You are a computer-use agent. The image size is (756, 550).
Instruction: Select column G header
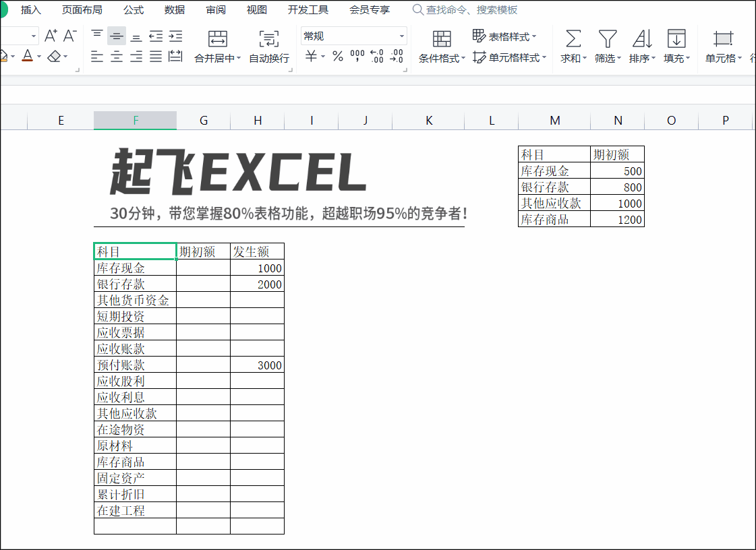coord(204,121)
